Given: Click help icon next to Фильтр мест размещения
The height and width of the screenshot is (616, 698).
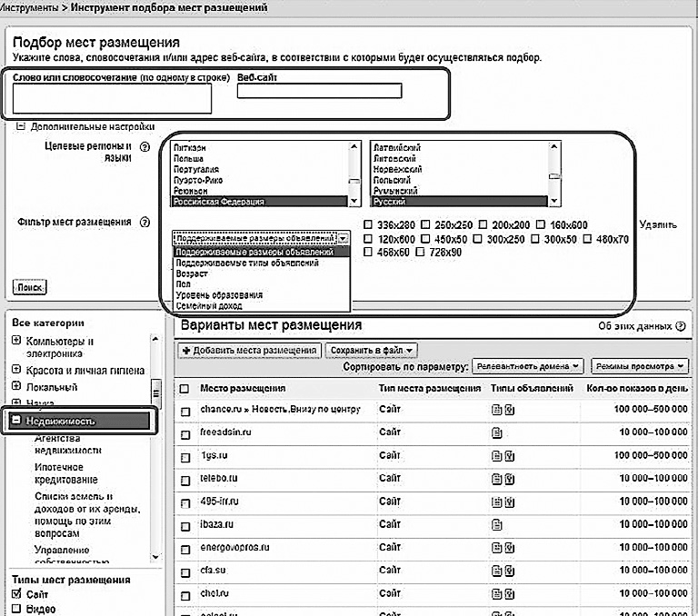Looking at the screenshot, I should tap(145, 222).
